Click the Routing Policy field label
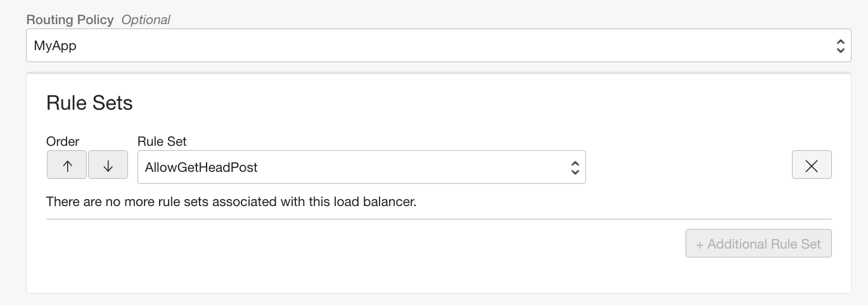This screenshot has height=305, width=868. click(x=70, y=20)
